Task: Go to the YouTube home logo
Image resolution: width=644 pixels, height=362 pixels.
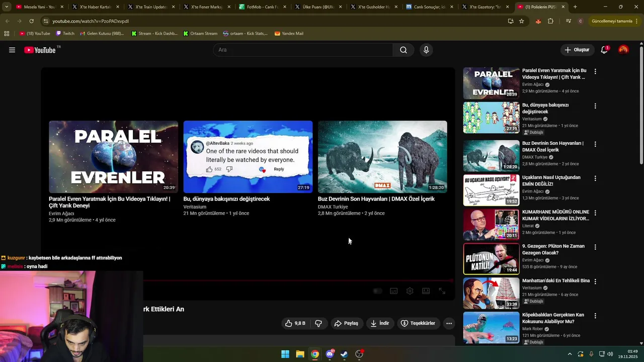Action: 40,50
